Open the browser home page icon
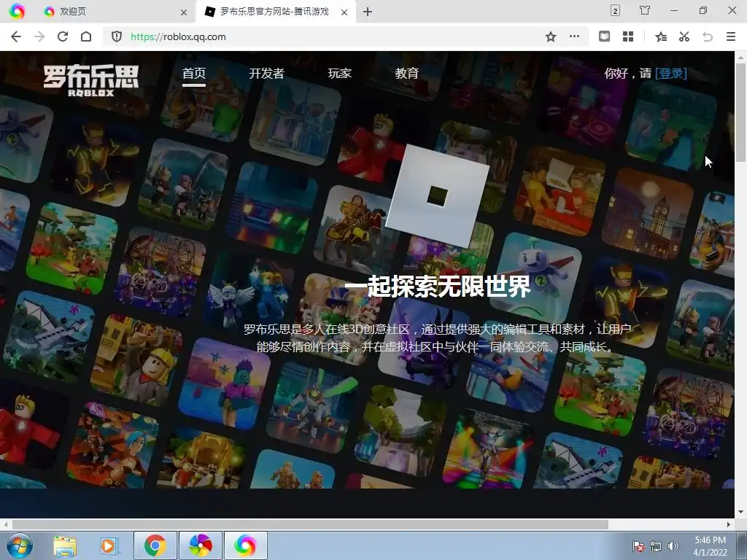This screenshot has height=560, width=747. click(86, 36)
